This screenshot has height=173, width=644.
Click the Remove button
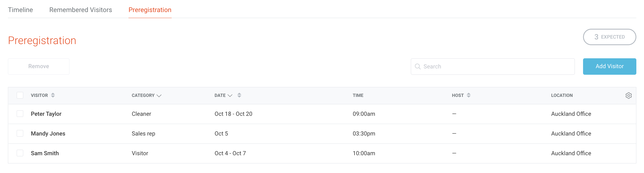pyautogui.click(x=39, y=66)
